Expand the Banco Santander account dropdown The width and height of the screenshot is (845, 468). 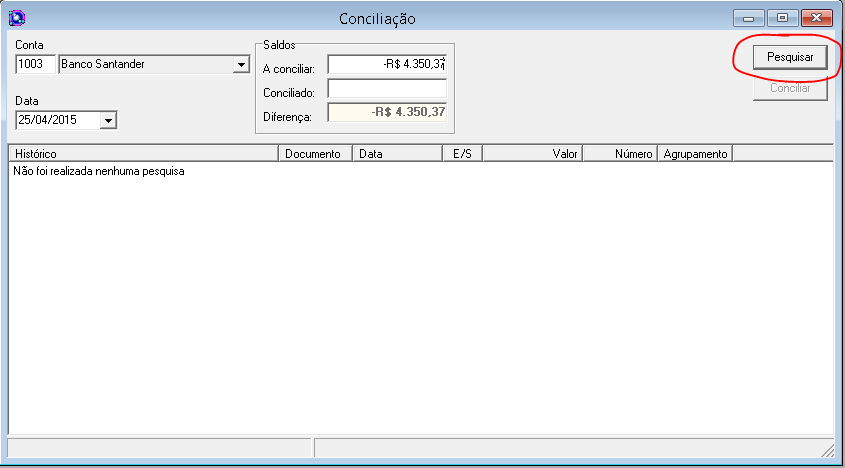(240, 66)
